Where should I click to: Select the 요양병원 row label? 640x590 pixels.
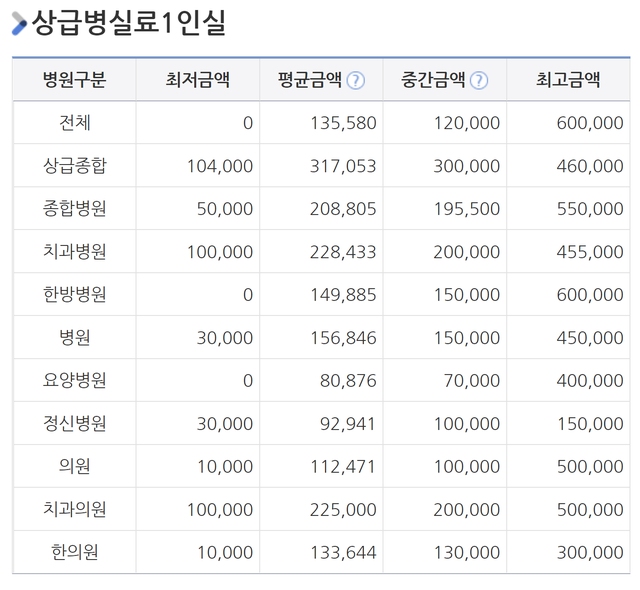click(74, 380)
